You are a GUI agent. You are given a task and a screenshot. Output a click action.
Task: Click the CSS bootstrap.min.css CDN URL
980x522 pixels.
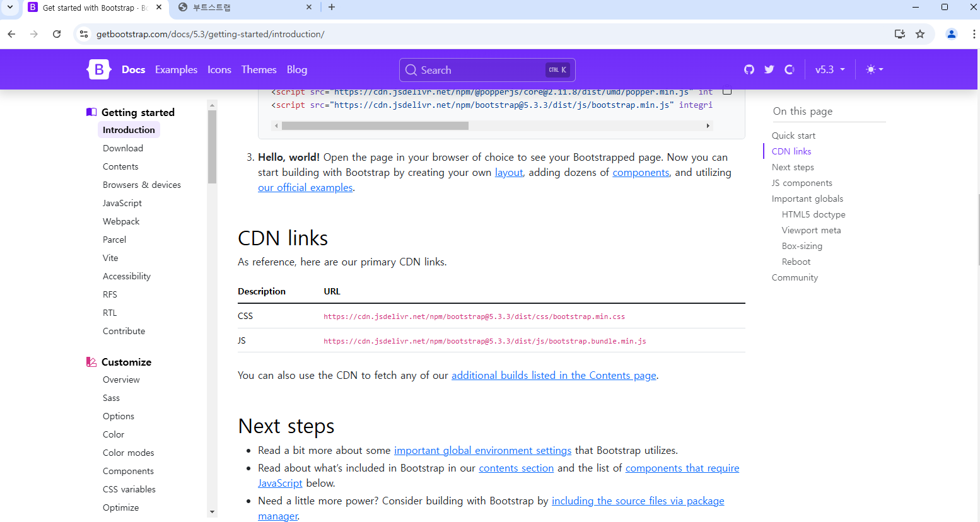(x=474, y=316)
